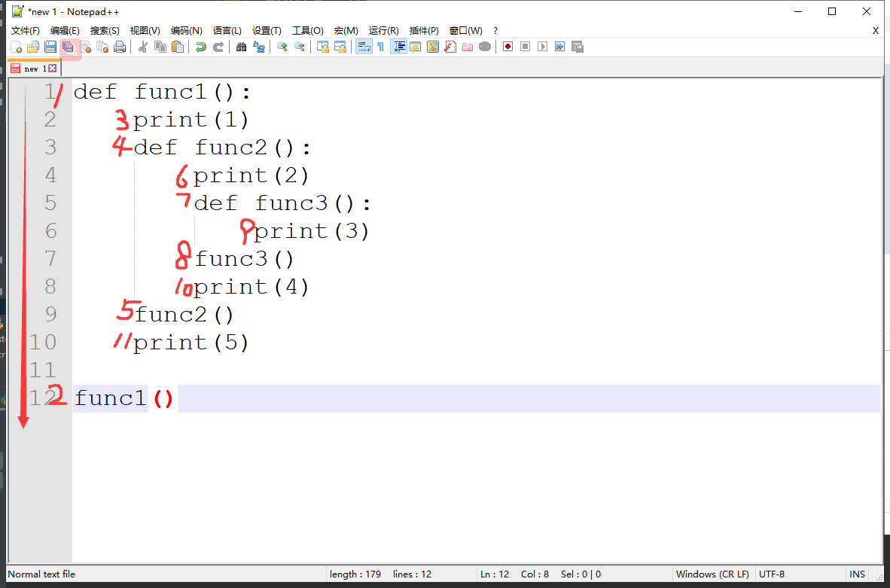Toggle synchronized vertical scrolling icon
The height and width of the screenshot is (588, 890).
tap(323, 47)
